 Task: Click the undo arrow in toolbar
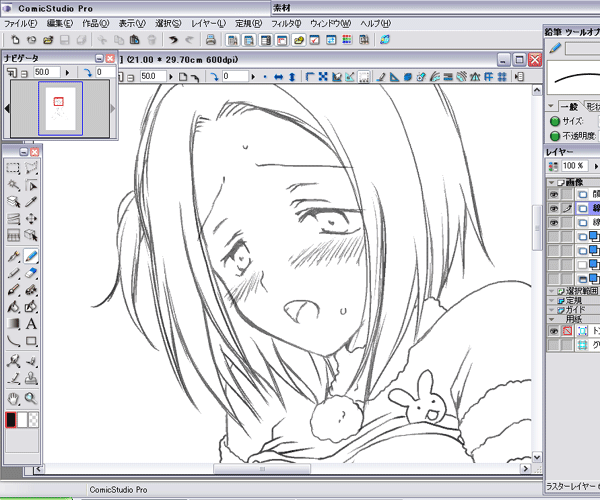tap(173, 39)
